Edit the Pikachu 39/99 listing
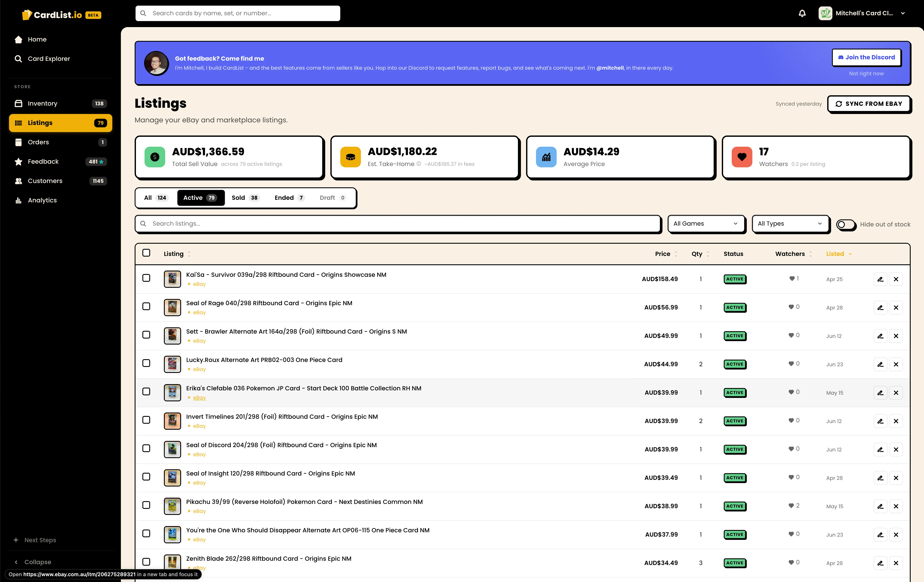Screen dimensions: 924x582 (x=880, y=507)
